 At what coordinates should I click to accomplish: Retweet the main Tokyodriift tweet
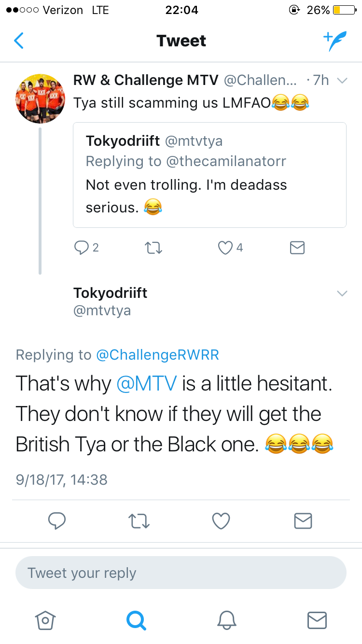(139, 521)
